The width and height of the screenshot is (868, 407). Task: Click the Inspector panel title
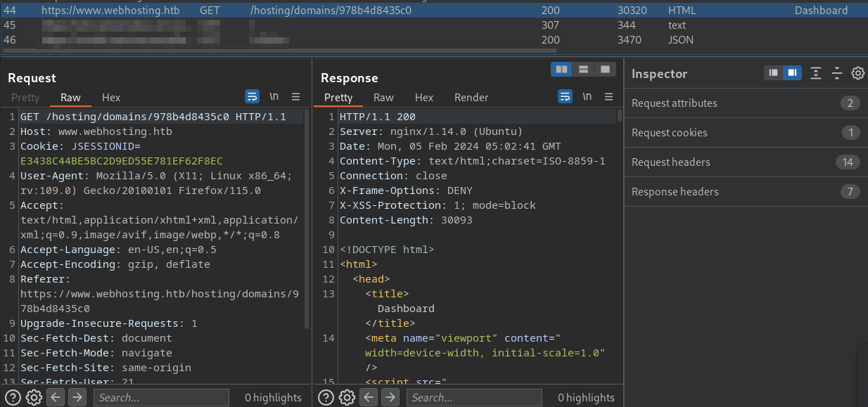tap(659, 74)
